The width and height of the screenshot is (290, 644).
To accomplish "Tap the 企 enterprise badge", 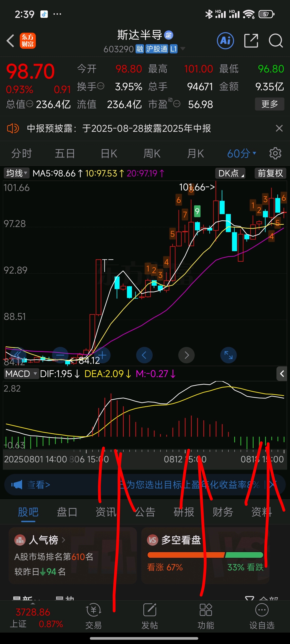I will 169,35.
